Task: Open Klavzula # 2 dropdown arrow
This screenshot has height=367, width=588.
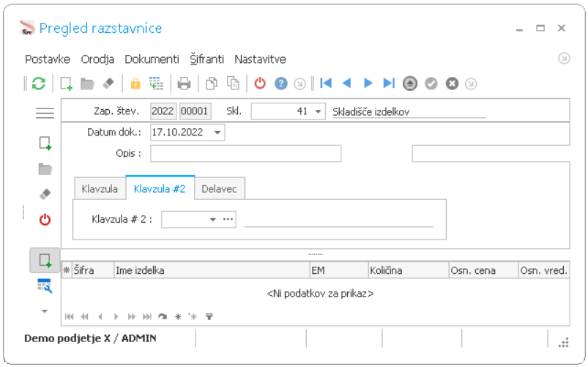Action: coord(212,220)
